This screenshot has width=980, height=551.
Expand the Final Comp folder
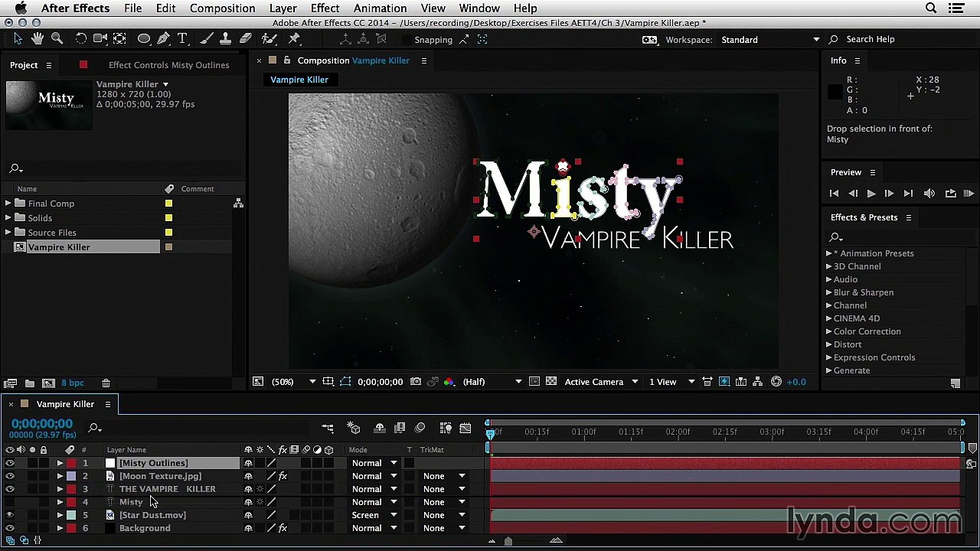click(x=8, y=204)
